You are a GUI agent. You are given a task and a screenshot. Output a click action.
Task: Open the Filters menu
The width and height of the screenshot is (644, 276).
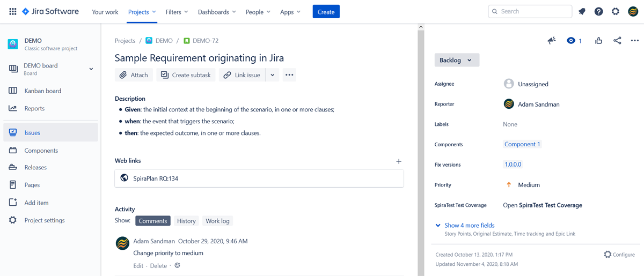(x=177, y=12)
